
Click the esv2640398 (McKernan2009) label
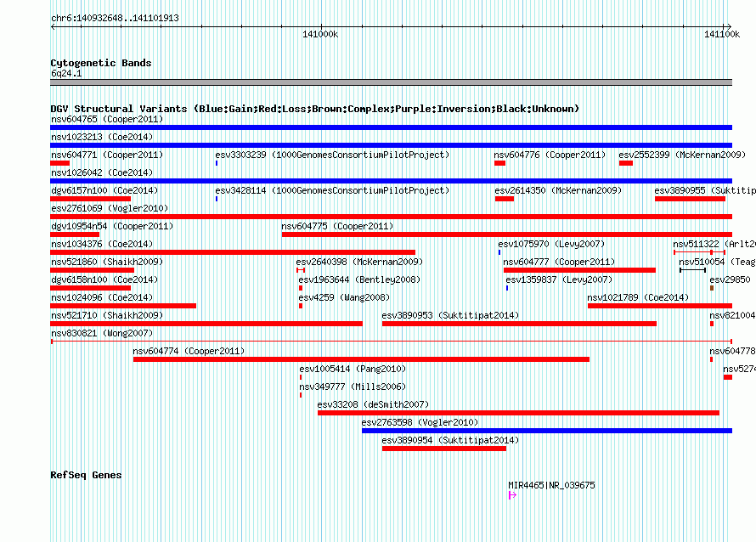(359, 262)
